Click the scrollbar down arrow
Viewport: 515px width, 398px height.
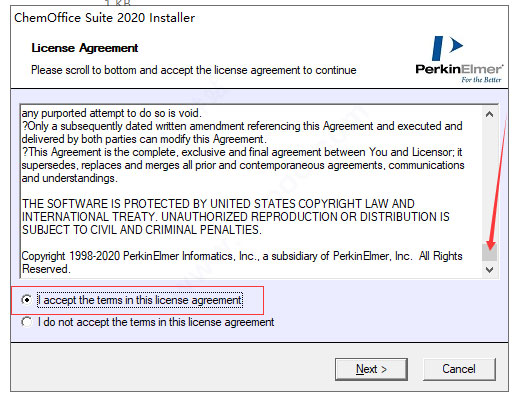point(489,270)
